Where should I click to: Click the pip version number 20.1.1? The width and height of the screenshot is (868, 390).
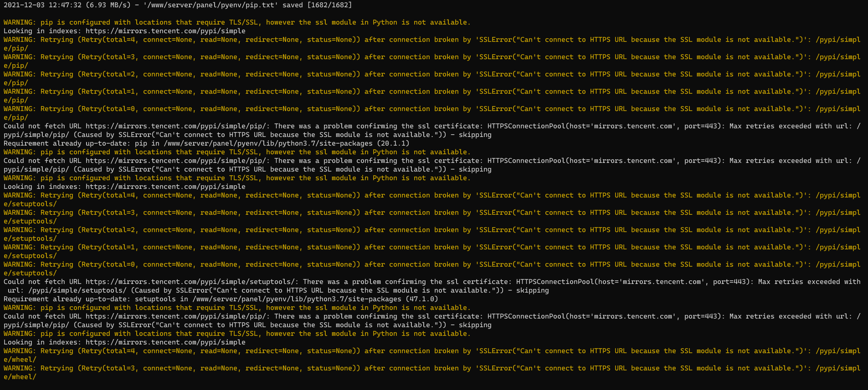[393, 143]
